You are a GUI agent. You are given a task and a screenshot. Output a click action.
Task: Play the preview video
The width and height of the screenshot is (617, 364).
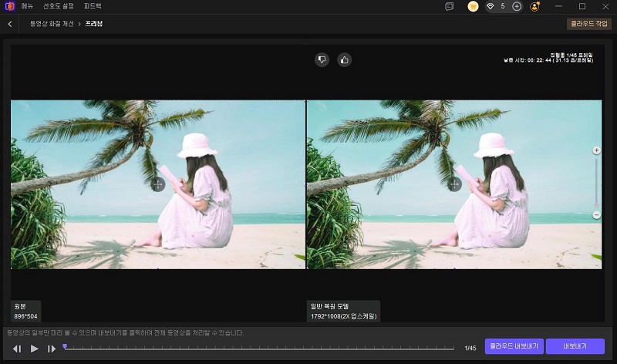(x=34, y=349)
